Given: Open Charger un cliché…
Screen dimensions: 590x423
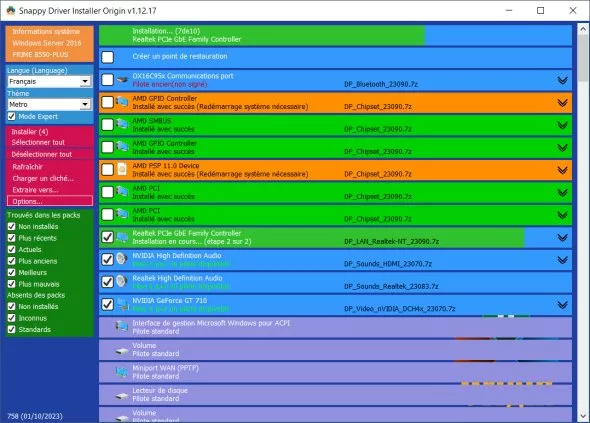Looking at the screenshot, I should pos(43,178).
